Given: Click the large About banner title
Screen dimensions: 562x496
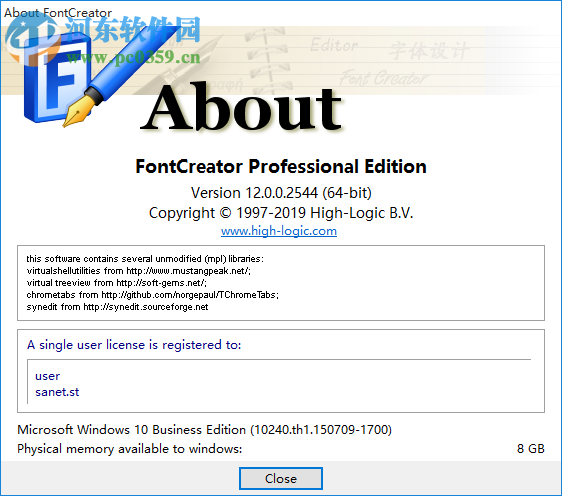Looking at the screenshot, I should click(x=241, y=106).
